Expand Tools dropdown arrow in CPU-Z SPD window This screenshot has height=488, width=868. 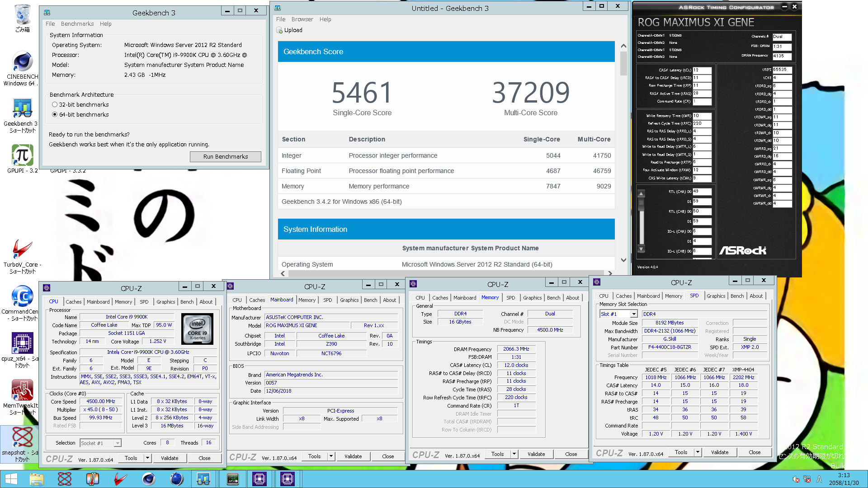point(698,452)
